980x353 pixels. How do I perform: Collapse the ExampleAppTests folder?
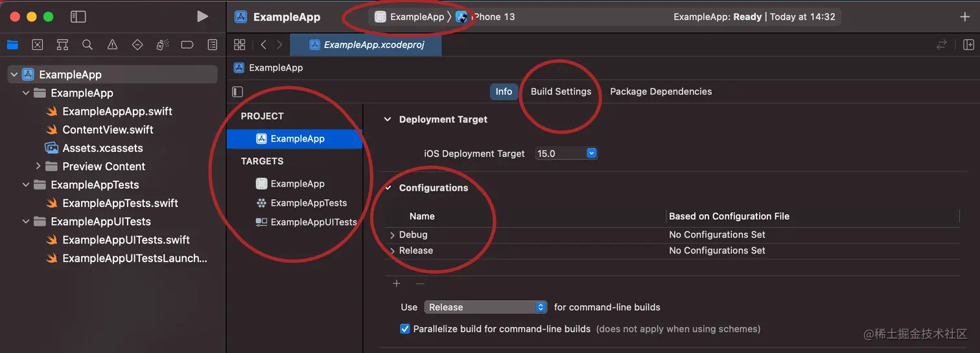(x=25, y=185)
